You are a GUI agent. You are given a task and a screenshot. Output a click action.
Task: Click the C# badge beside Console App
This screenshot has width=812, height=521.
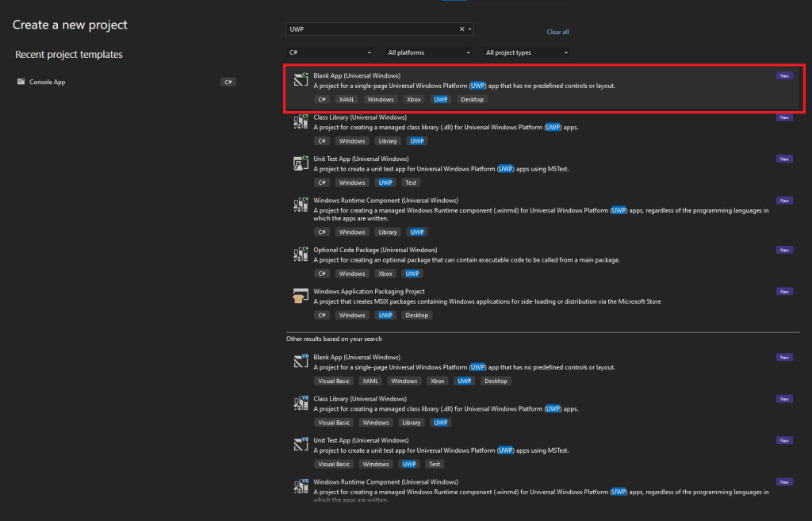[x=228, y=82]
